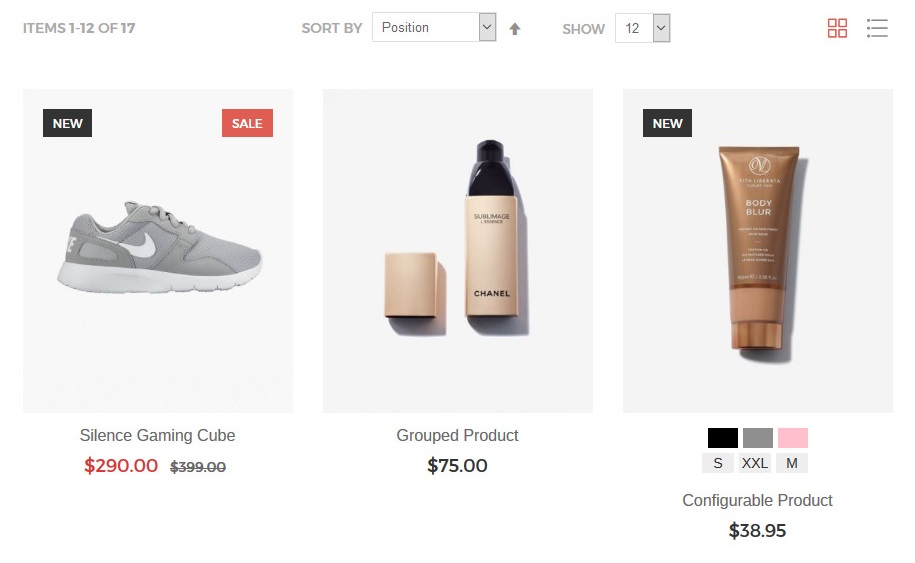This screenshot has height=563, width=915.
Task: Select the pink color swatch
Action: pos(793,438)
